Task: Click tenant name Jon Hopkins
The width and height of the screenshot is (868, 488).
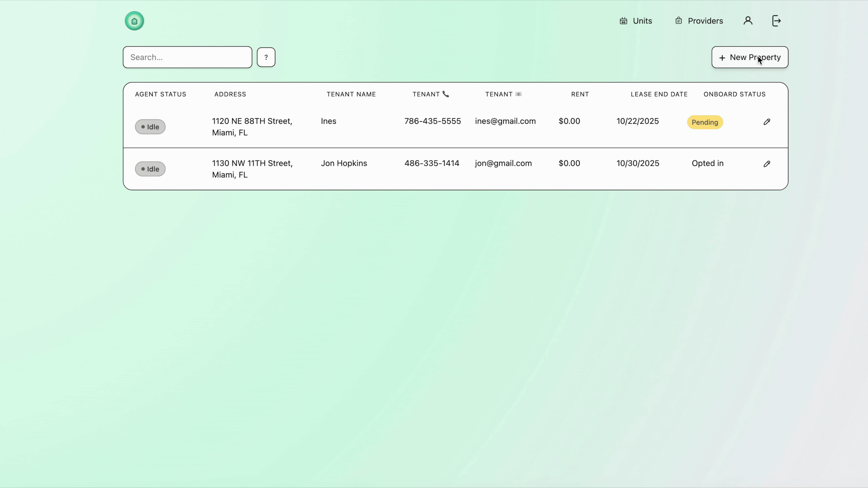Action: (x=344, y=163)
